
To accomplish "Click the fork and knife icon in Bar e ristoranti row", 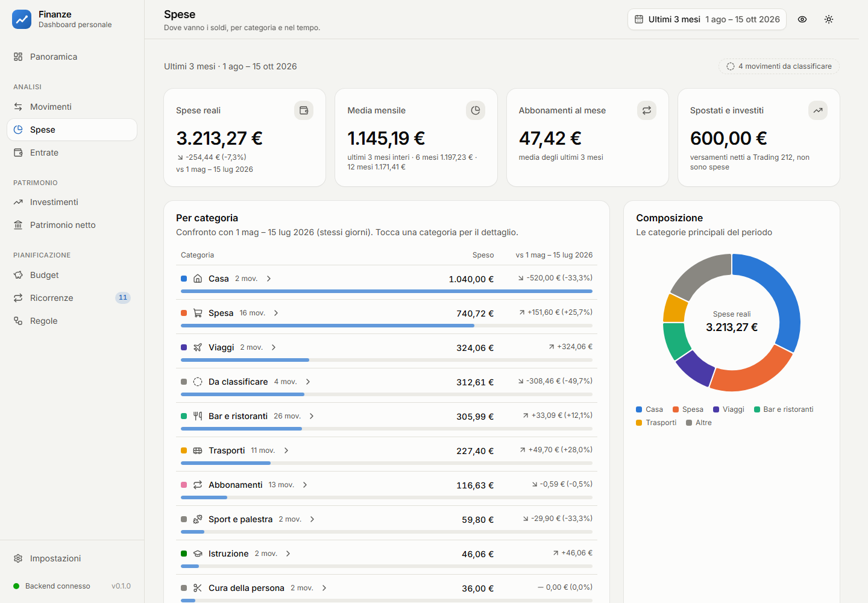I will point(198,416).
